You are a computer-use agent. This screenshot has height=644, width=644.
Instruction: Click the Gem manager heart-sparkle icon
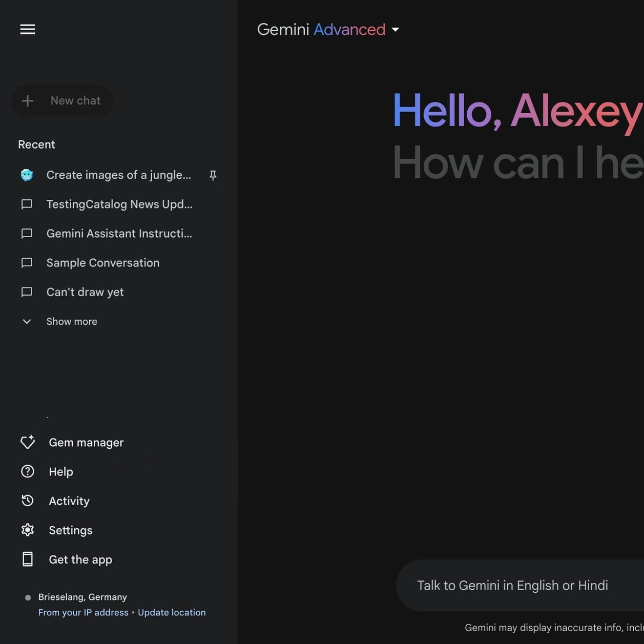(28, 442)
